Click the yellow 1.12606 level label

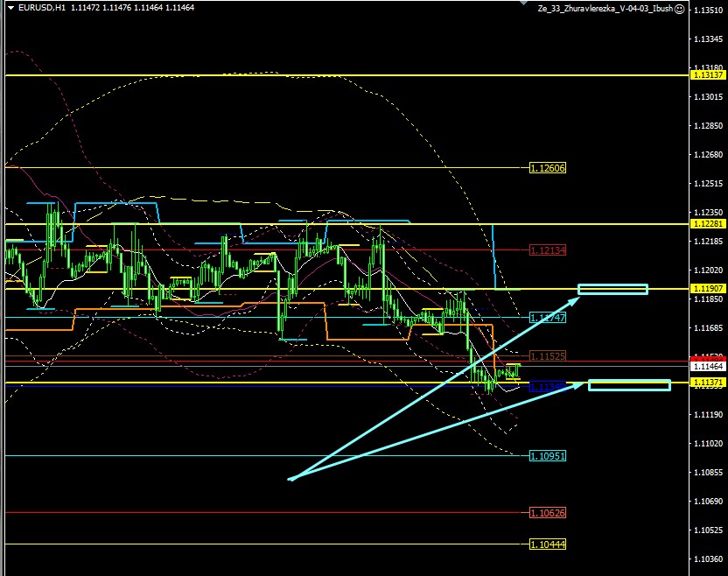548,167
